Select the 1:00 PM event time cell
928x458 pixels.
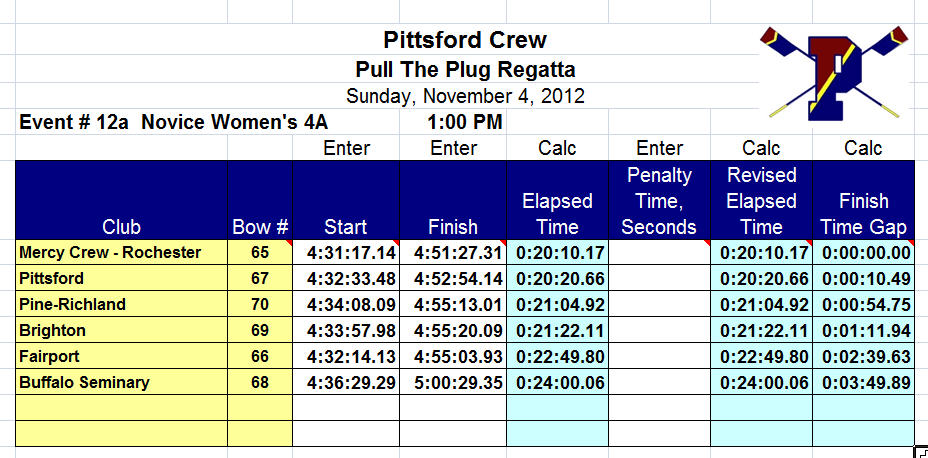[x=465, y=122]
